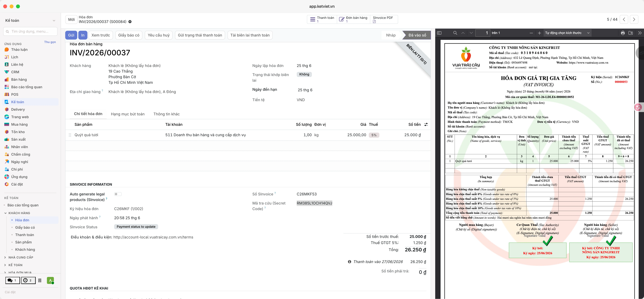This screenshot has width=644, height=299.
Task: Download the PDF file
Action: [631, 33]
